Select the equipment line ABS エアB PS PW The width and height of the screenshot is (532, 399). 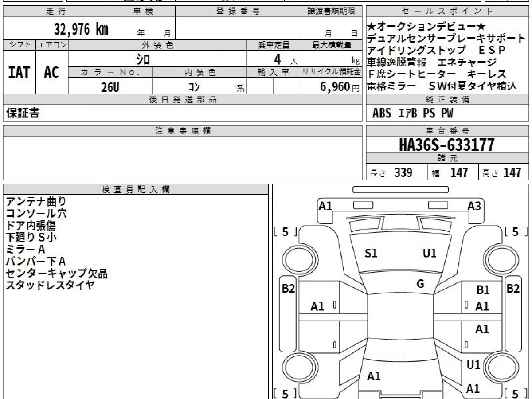(413, 113)
